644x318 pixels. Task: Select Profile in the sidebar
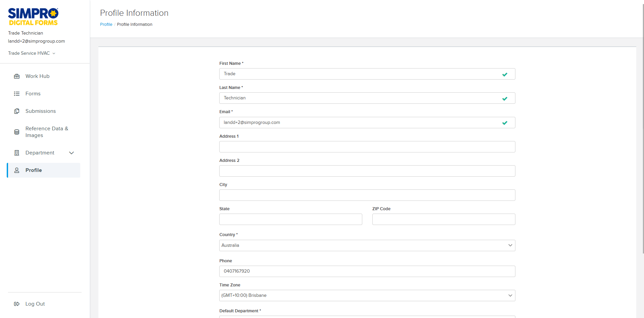coord(44,170)
